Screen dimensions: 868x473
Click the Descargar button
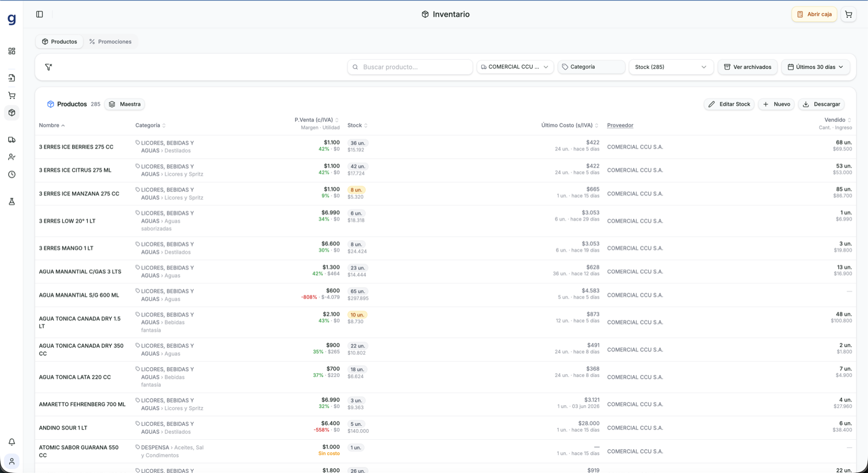(821, 104)
